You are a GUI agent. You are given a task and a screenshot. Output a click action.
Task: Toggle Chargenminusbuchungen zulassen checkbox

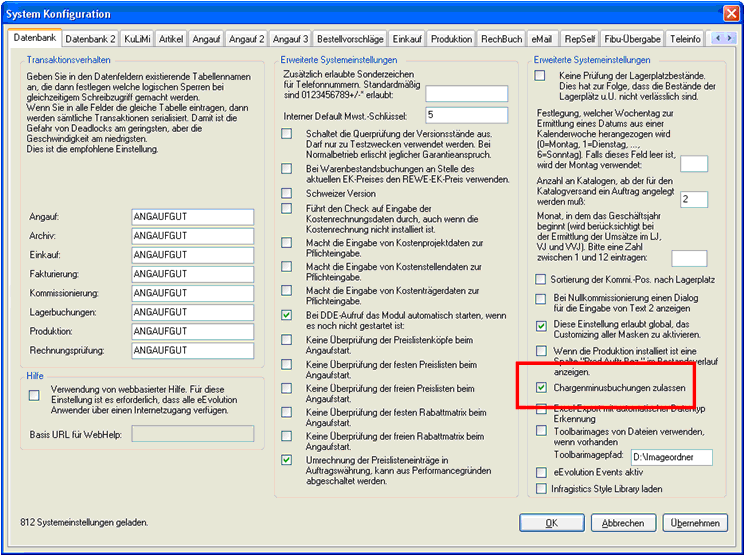click(x=541, y=387)
